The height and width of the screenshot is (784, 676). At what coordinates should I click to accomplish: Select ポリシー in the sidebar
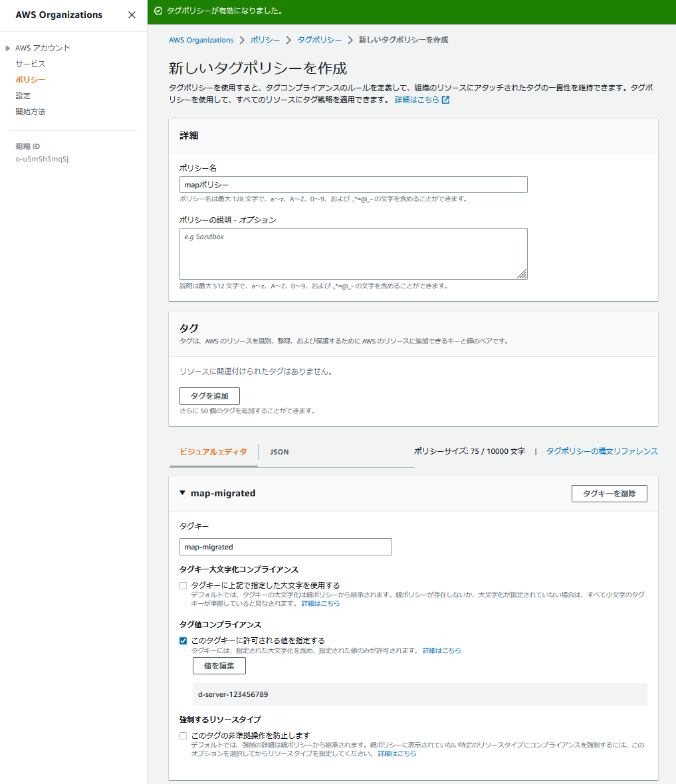[31, 80]
